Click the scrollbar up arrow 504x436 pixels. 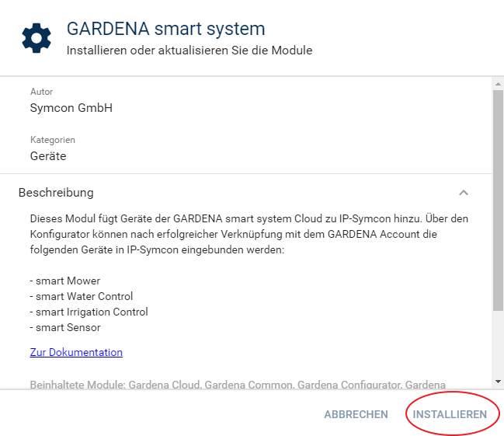498,83
